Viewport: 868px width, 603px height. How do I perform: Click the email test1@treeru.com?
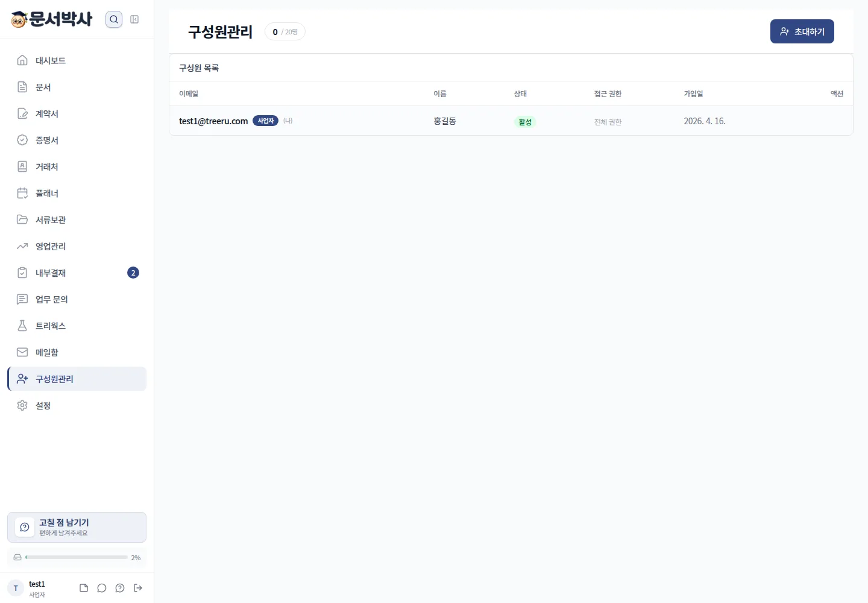coord(213,121)
